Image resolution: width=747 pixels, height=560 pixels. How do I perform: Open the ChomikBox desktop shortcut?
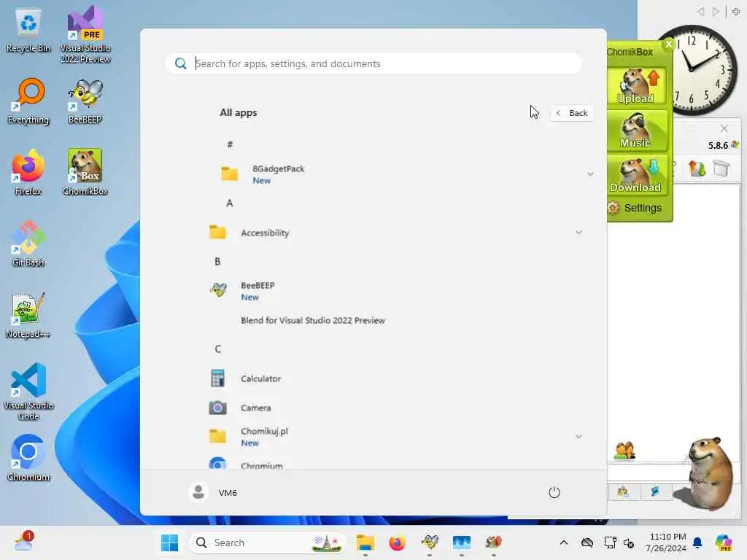(85, 172)
